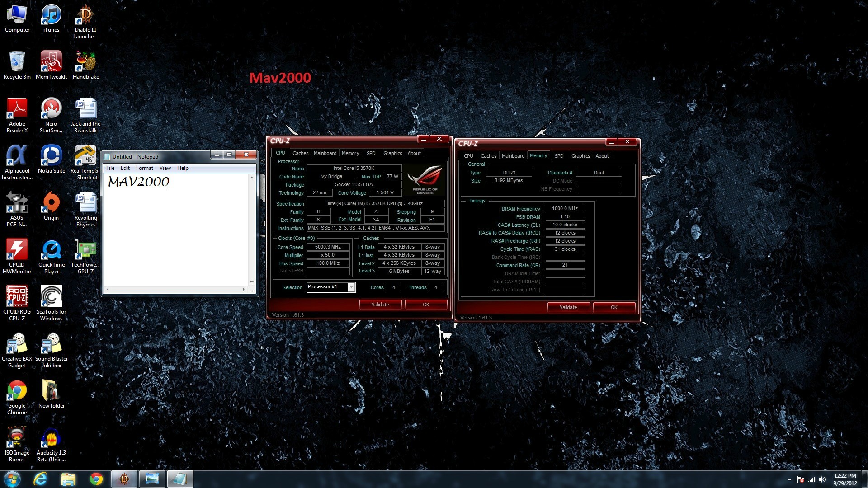The height and width of the screenshot is (488, 868).
Task: Launch TechPowerUp GPU-Z shortcut
Action: click(x=85, y=257)
